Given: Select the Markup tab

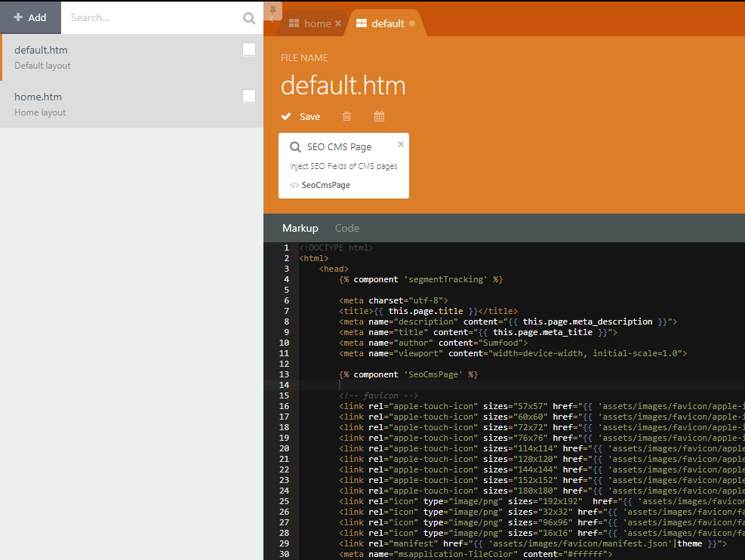Looking at the screenshot, I should [x=300, y=228].
